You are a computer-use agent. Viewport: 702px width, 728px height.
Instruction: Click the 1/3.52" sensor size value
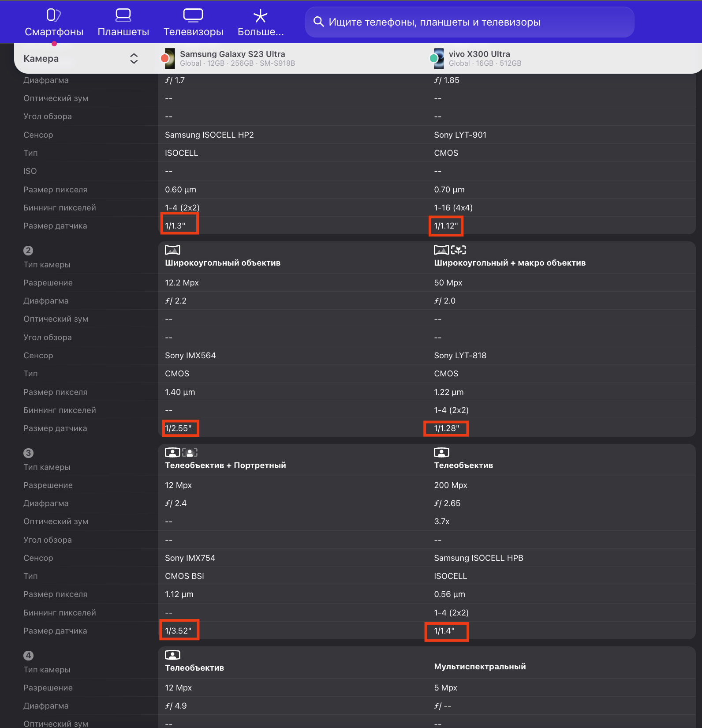point(178,631)
